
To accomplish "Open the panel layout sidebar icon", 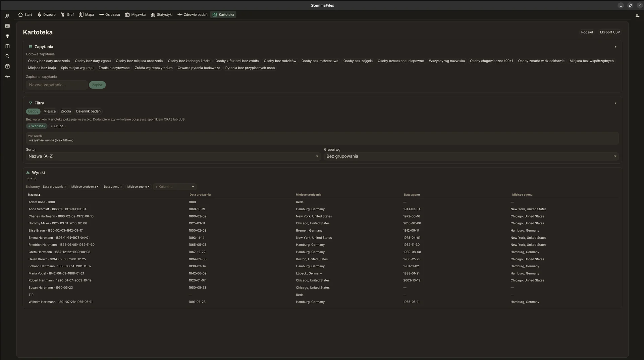I will (x=7, y=46).
